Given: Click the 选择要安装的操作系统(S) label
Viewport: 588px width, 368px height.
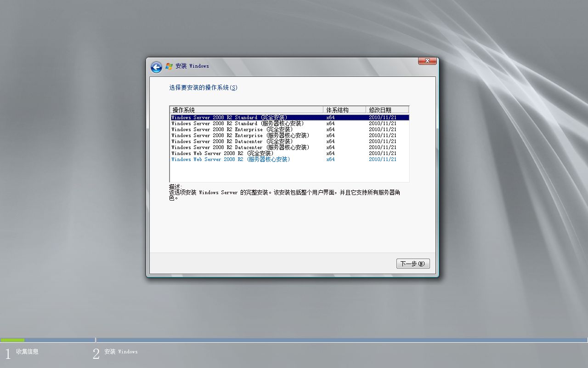Looking at the screenshot, I should point(204,87).
